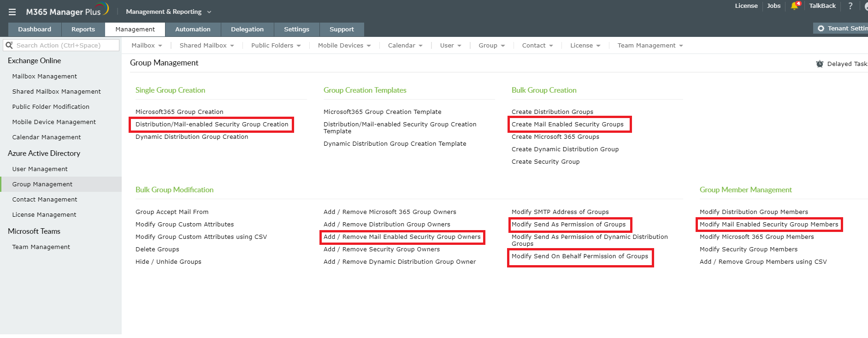Image resolution: width=868 pixels, height=338 pixels.
Task: Open Shared Mailbox Management in the sidebar
Action: click(x=56, y=91)
